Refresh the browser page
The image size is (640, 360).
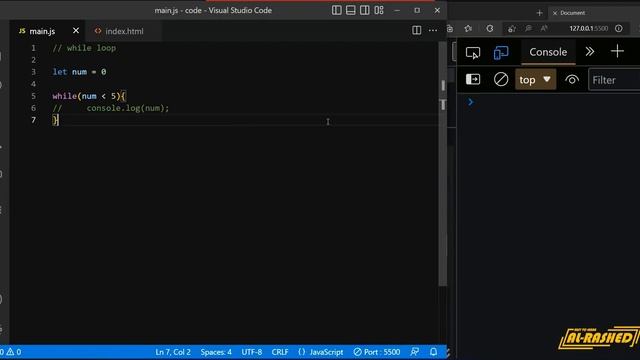point(489,28)
